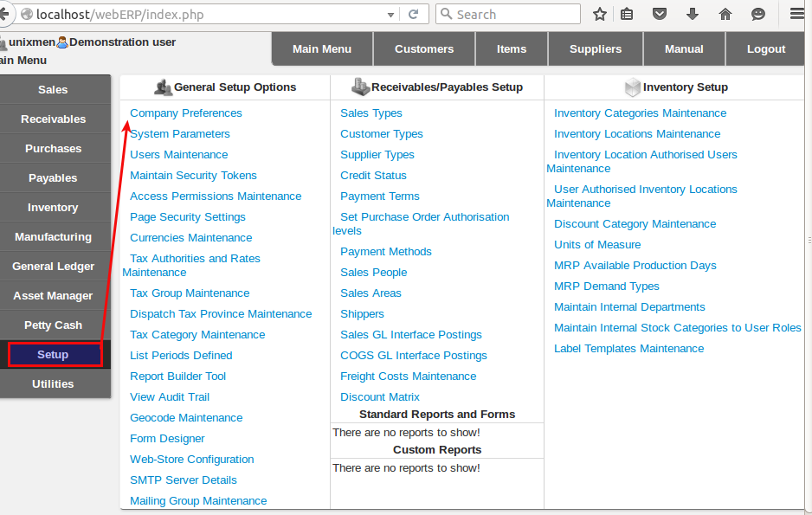
Task: Open the downloads arrow icon
Action: point(693,14)
